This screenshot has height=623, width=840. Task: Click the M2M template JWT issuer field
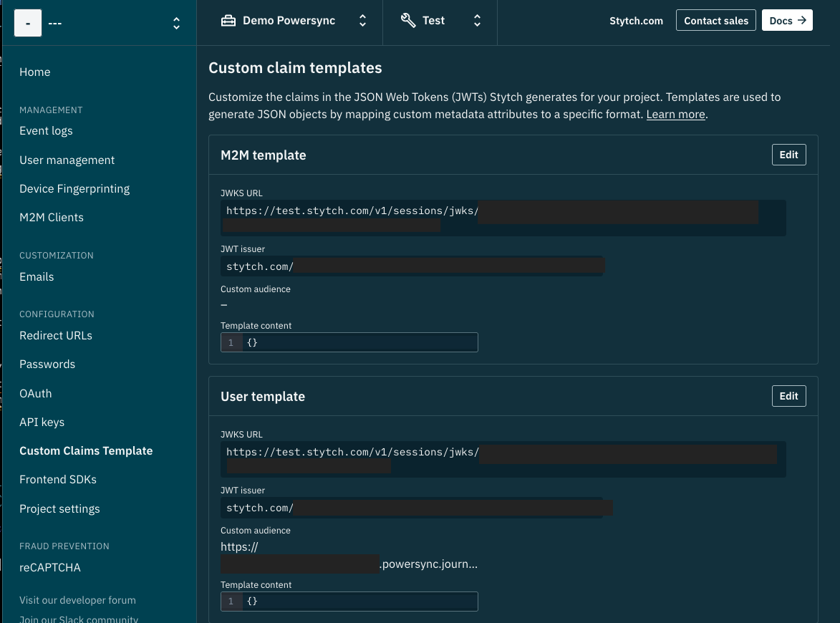412,266
